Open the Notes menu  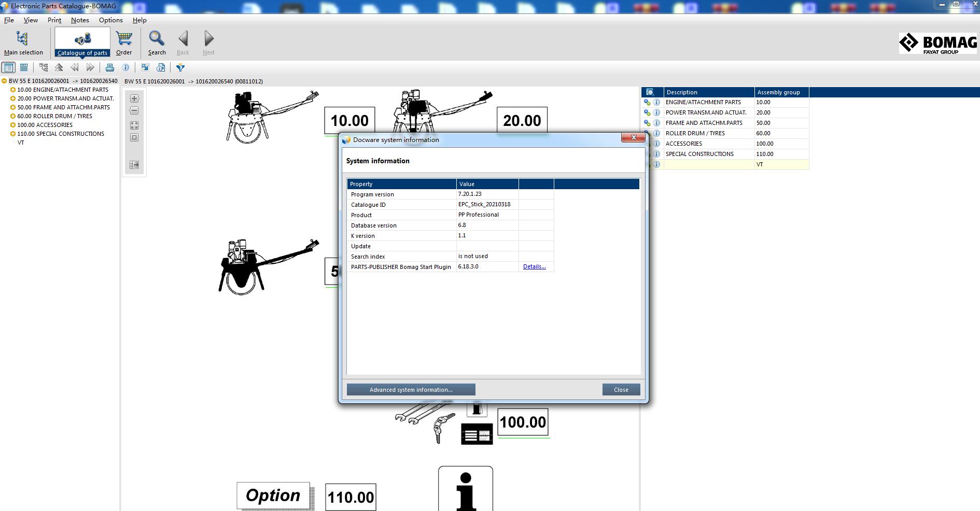click(x=80, y=20)
